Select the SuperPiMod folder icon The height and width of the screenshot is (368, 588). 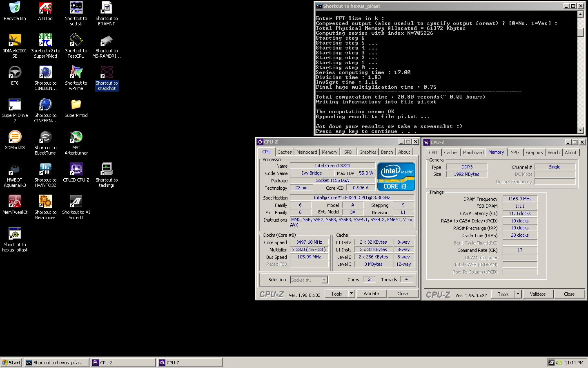pyautogui.click(x=76, y=108)
